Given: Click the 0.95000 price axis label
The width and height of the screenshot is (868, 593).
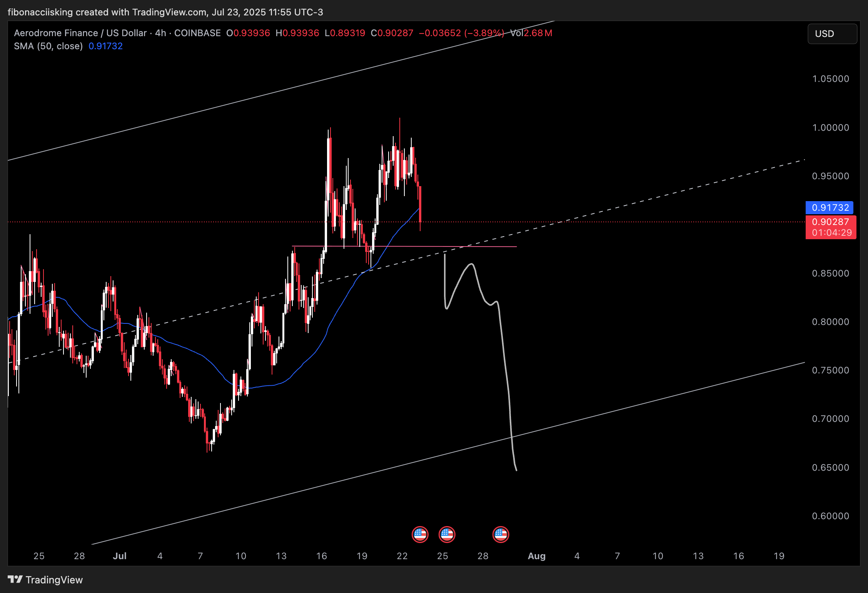Looking at the screenshot, I should 831,176.
